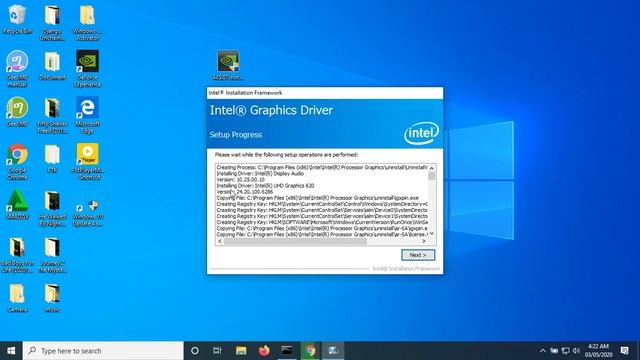Open Task View from the taskbar
Screen dimensions: 640x360
click(x=217, y=351)
